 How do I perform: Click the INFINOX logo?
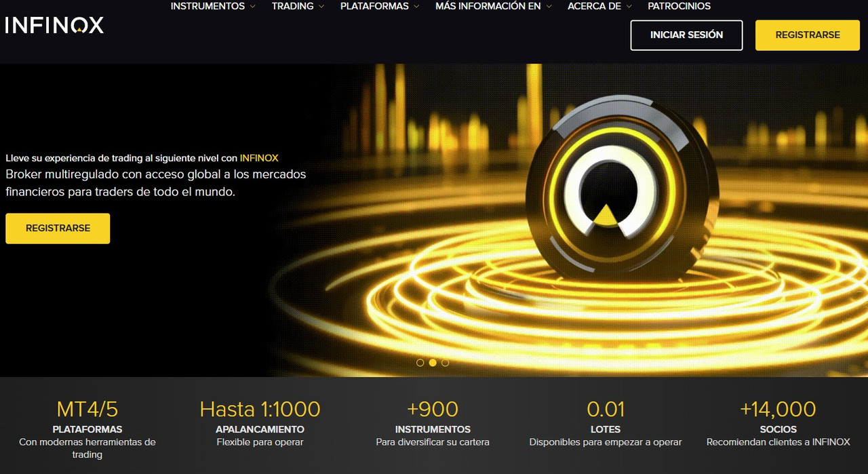(54, 26)
